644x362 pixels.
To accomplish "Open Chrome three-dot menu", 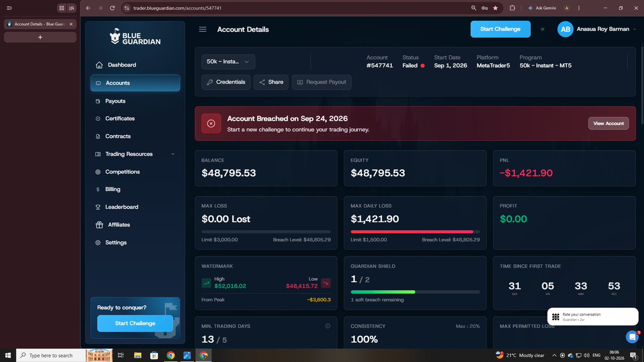I will pyautogui.click(x=579, y=9).
